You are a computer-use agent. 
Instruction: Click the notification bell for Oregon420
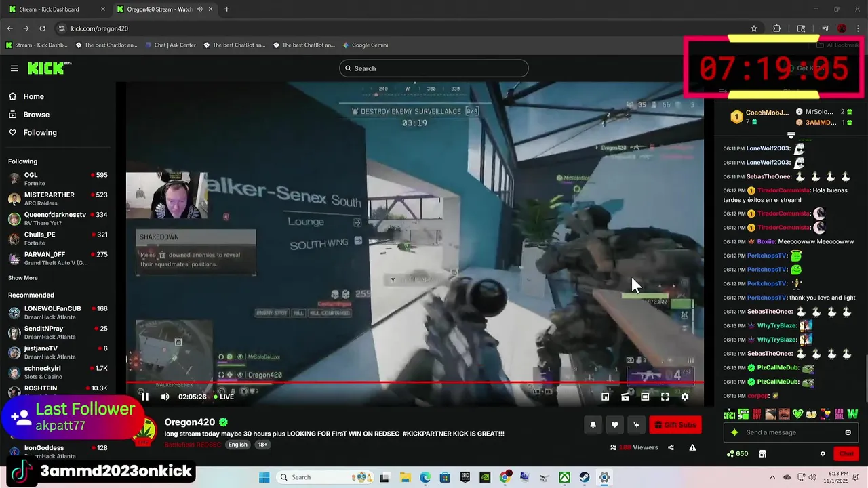click(x=593, y=425)
